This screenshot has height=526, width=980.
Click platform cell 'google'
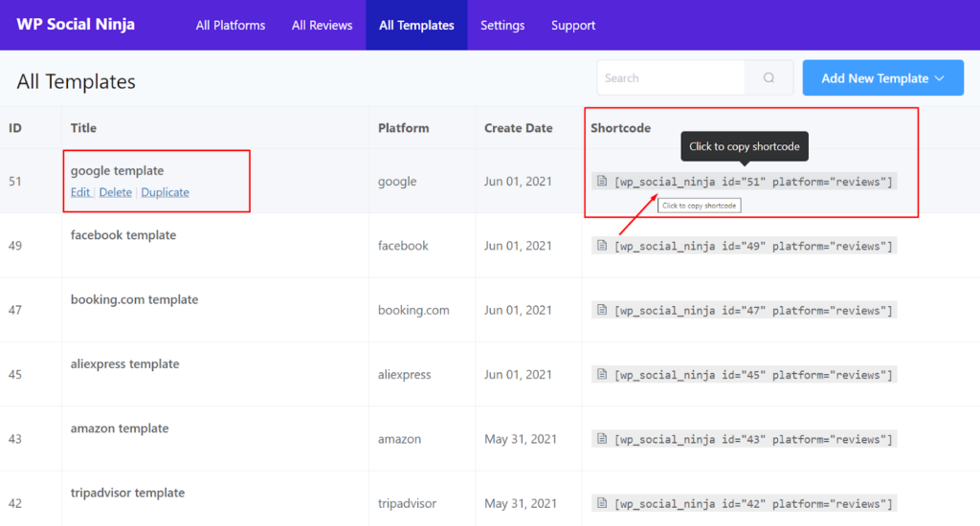(x=397, y=181)
